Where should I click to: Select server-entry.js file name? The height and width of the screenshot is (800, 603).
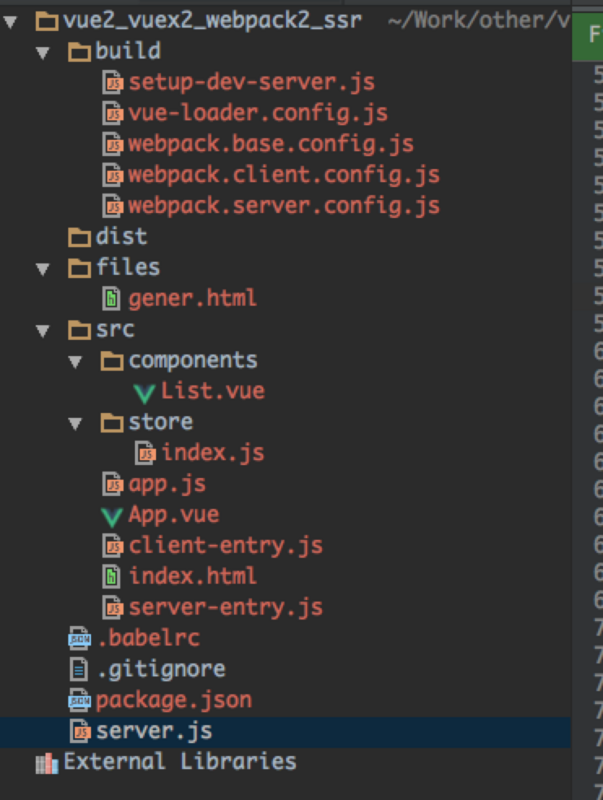pos(225,608)
